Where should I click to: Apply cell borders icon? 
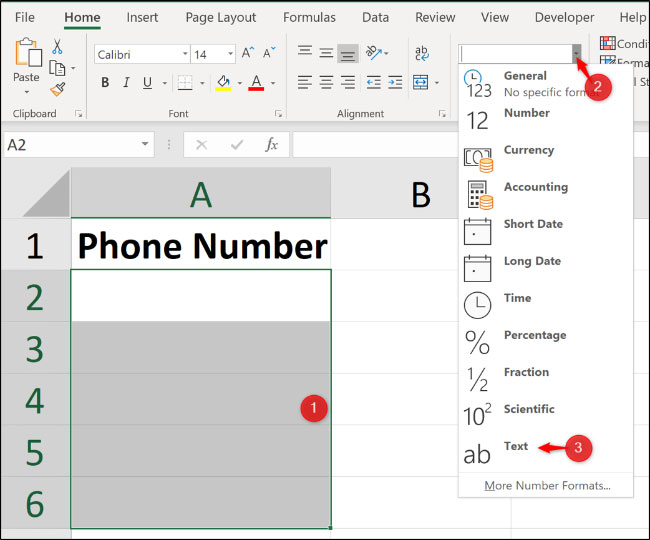pos(185,82)
